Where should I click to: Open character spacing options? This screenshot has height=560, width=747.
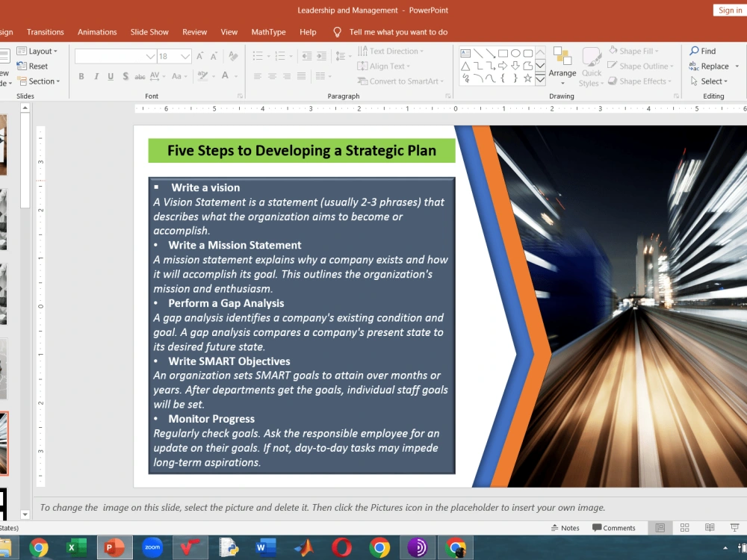(157, 76)
